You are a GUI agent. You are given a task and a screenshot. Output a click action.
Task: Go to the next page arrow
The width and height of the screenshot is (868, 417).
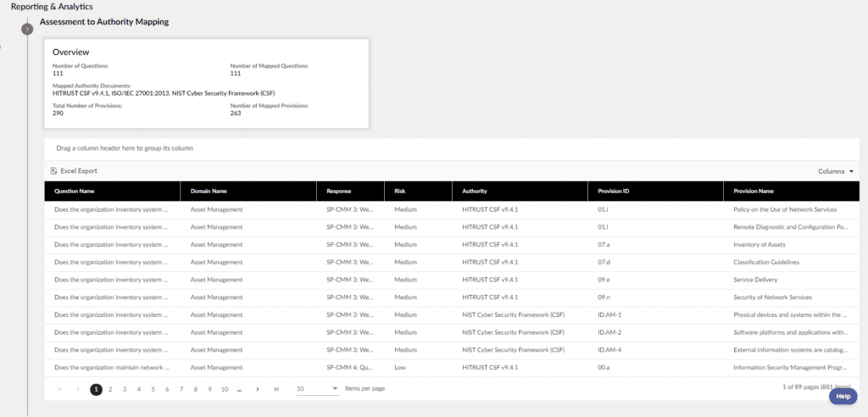click(x=257, y=389)
